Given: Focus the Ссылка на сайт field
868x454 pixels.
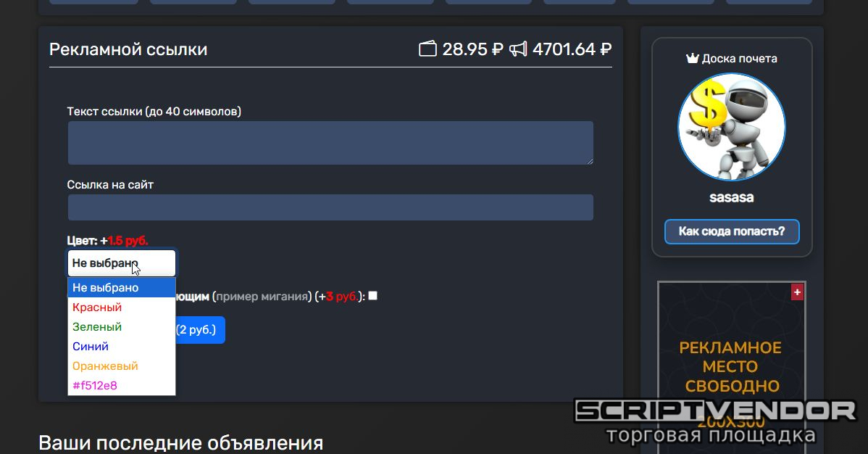Looking at the screenshot, I should pyautogui.click(x=330, y=207).
